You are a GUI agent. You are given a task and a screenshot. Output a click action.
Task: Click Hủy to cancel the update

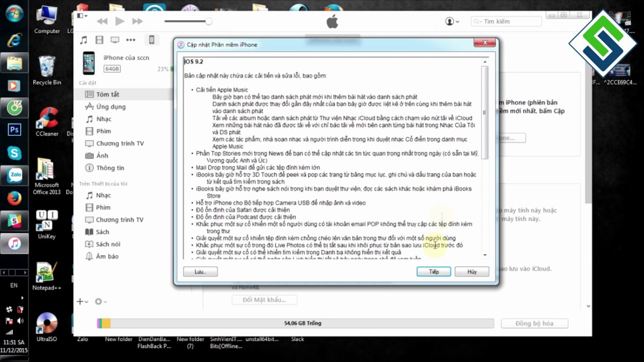471,271
